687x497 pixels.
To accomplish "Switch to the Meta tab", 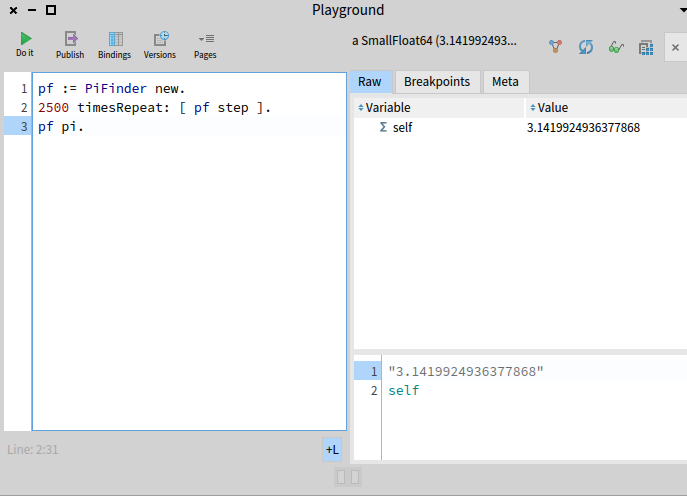I will click(505, 82).
